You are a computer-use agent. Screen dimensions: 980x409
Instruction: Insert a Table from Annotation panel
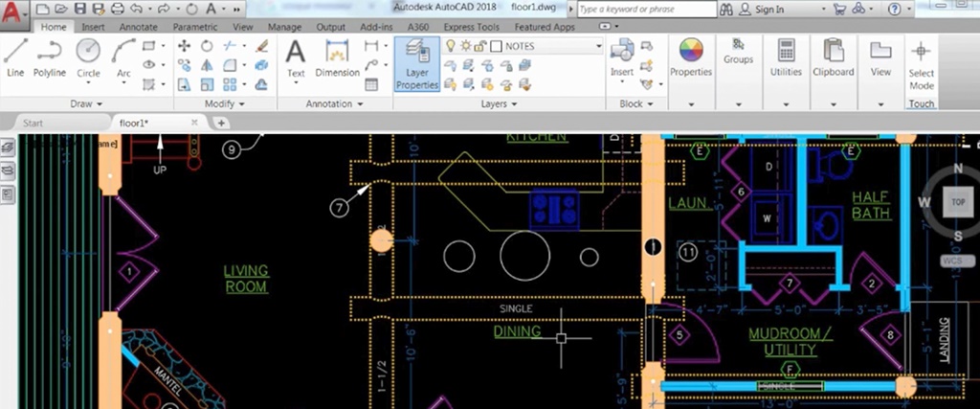[371, 84]
